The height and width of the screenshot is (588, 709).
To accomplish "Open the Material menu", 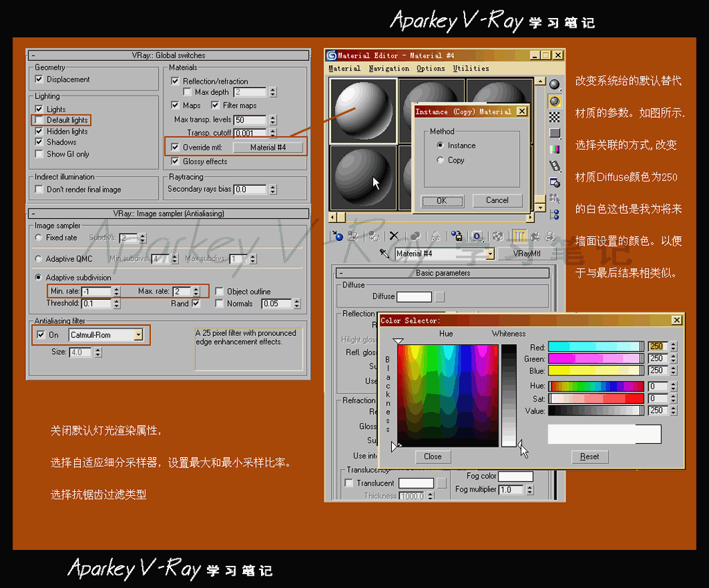I will click(344, 69).
